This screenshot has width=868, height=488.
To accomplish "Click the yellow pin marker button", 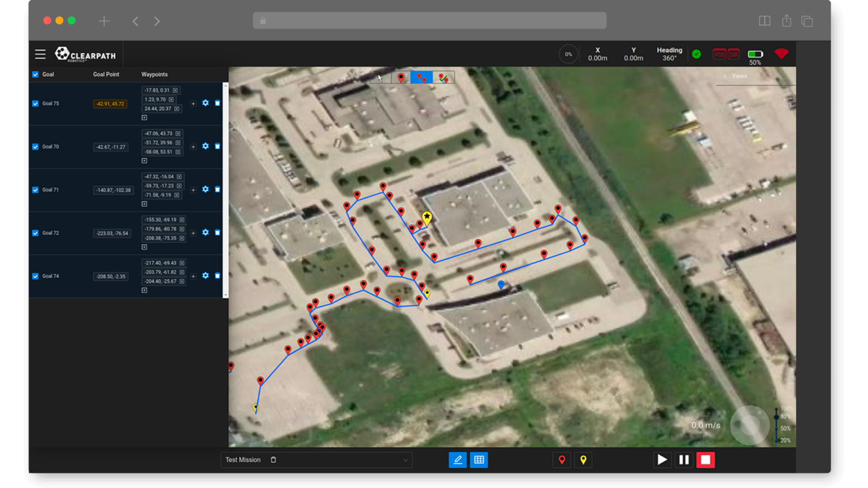I will point(583,460).
